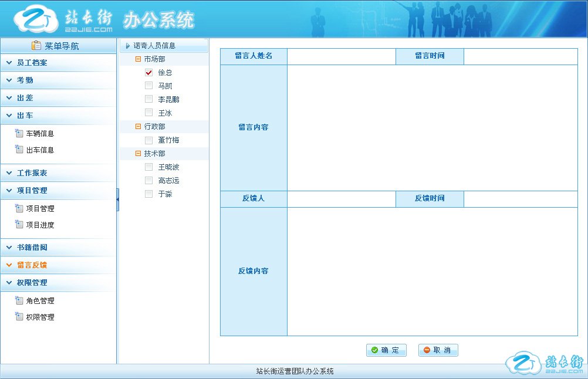Uncheck the 徐总 checkbox
588x379 pixels.
point(148,72)
